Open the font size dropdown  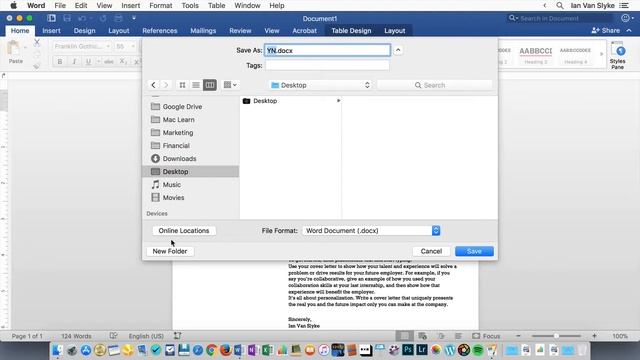pyautogui.click(x=133, y=47)
